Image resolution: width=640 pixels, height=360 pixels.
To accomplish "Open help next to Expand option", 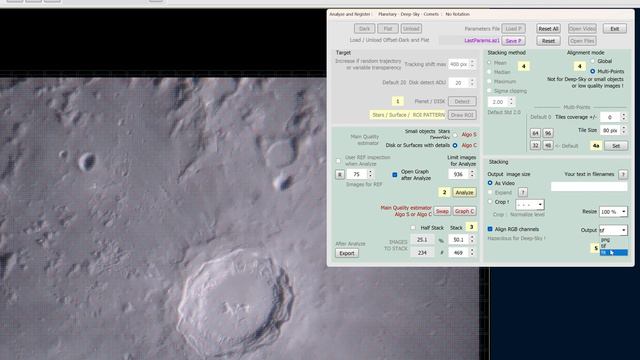I will [522, 192].
